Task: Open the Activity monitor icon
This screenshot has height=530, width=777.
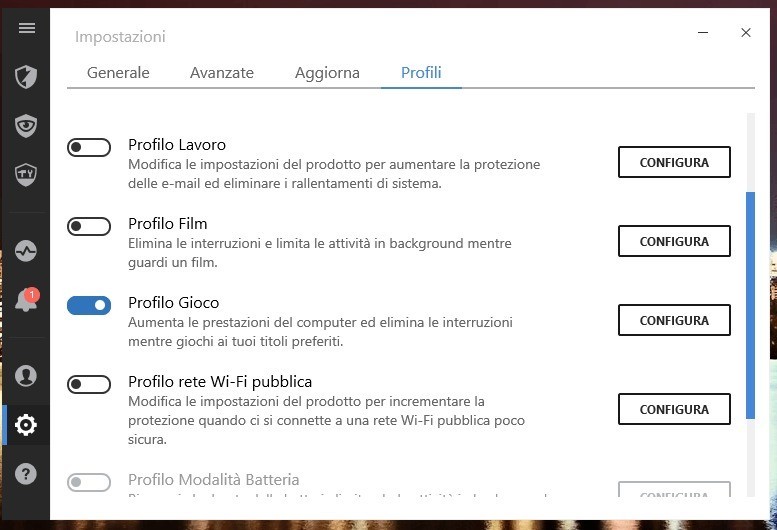Action: pyautogui.click(x=26, y=251)
